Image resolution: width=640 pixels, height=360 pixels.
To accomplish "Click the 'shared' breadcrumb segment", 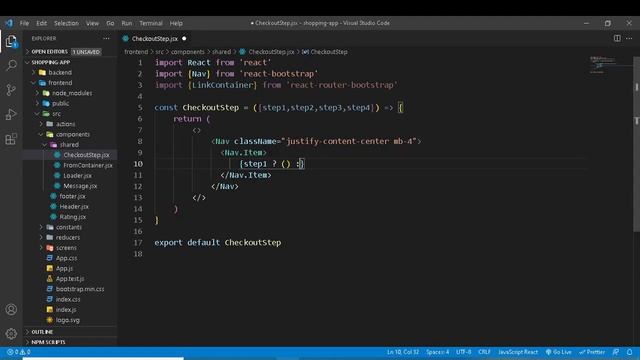I will click(222, 52).
